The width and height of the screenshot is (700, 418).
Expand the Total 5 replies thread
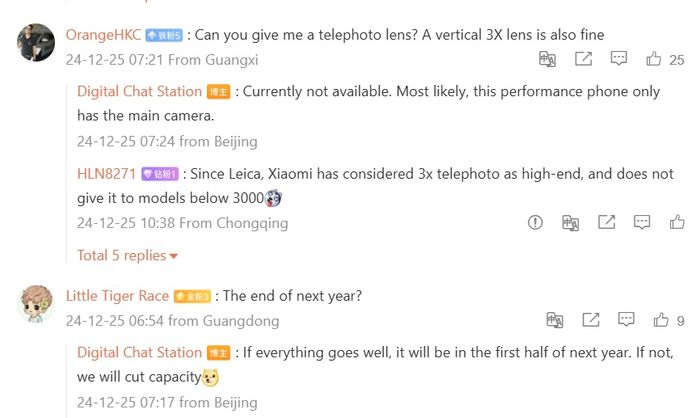coord(127,255)
